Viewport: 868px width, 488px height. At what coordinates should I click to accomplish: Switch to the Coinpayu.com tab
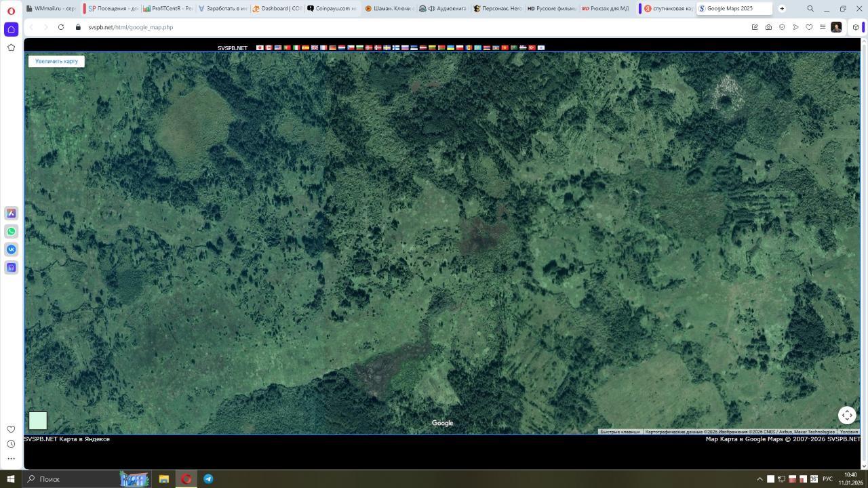coord(331,9)
